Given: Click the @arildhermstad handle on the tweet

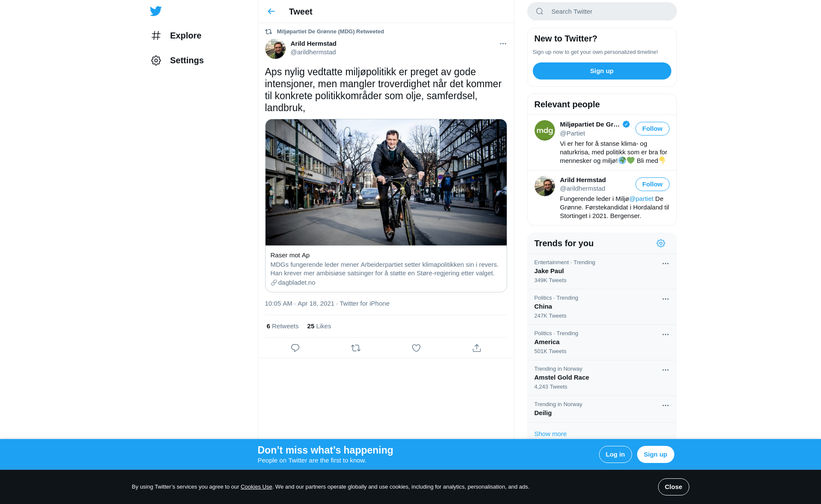Looking at the screenshot, I should [313, 52].
